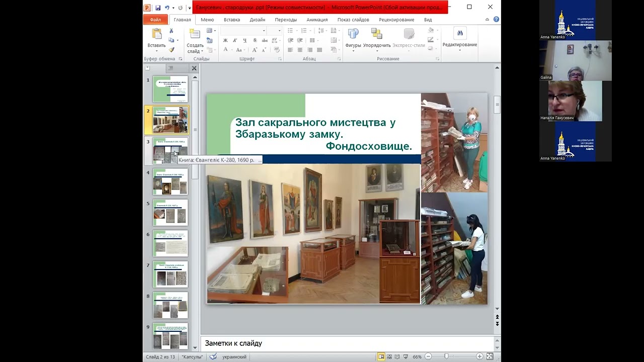
Task: Undo the last action
Action: coord(167,8)
